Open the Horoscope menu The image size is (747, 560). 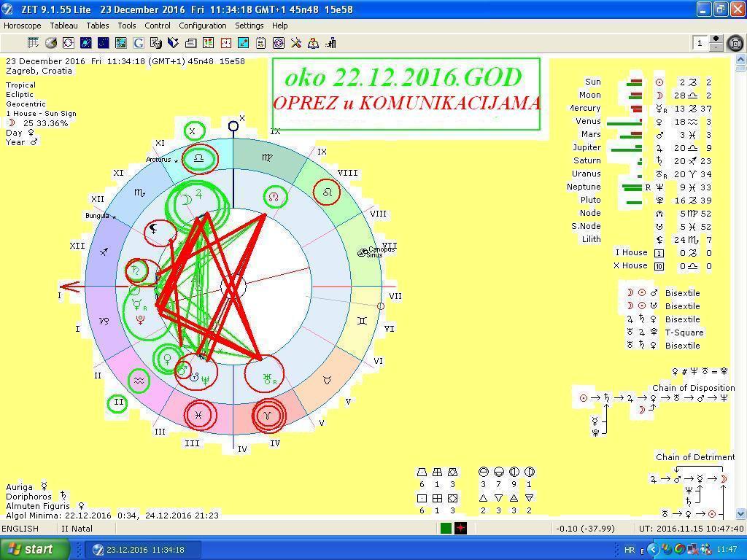(x=23, y=26)
